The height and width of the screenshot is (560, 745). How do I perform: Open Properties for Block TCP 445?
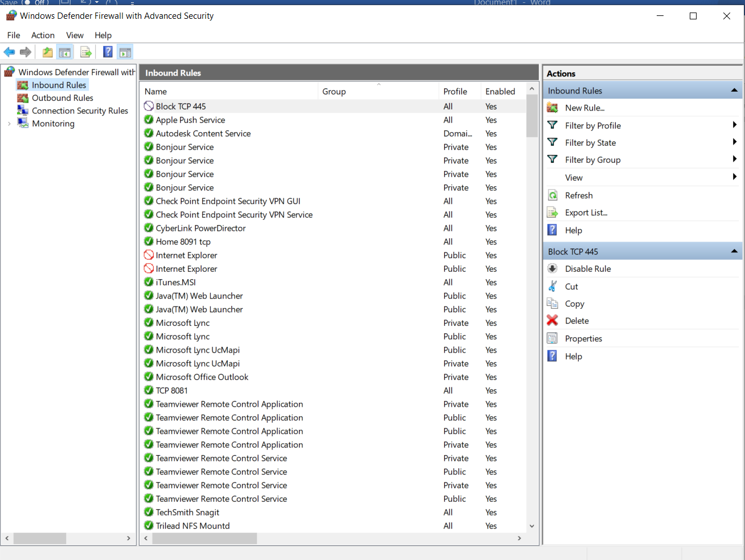(x=583, y=338)
